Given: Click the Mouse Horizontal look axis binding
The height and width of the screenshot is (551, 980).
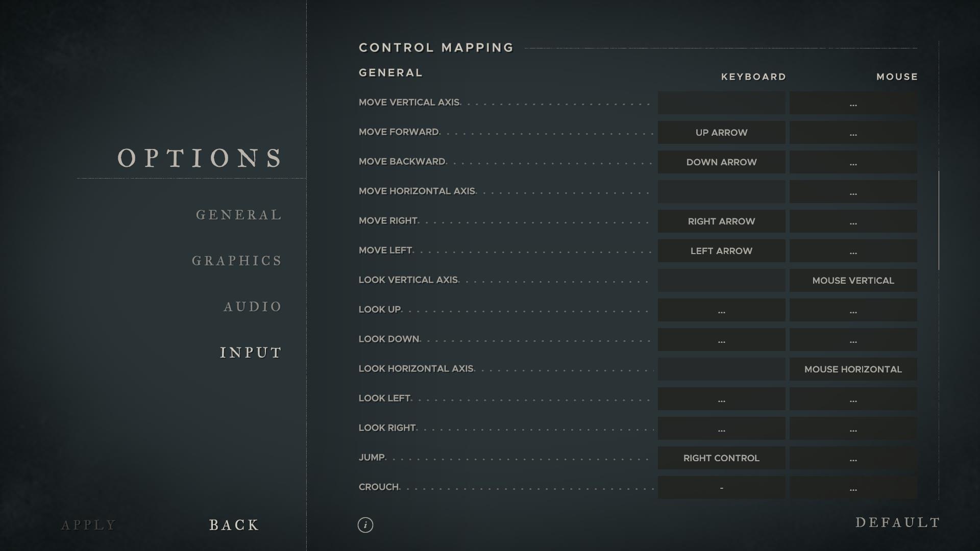Looking at the screenshot, I should (x=853, y=369).
